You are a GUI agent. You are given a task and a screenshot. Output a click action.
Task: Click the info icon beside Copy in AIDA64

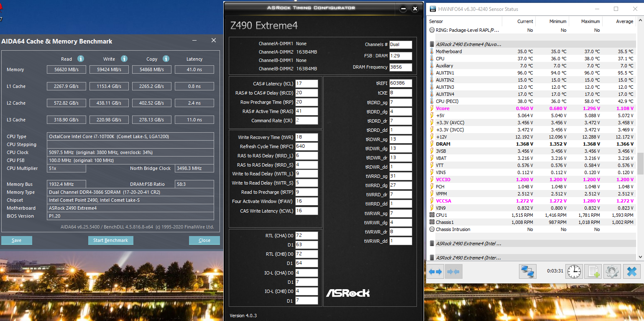coord(166,59)
